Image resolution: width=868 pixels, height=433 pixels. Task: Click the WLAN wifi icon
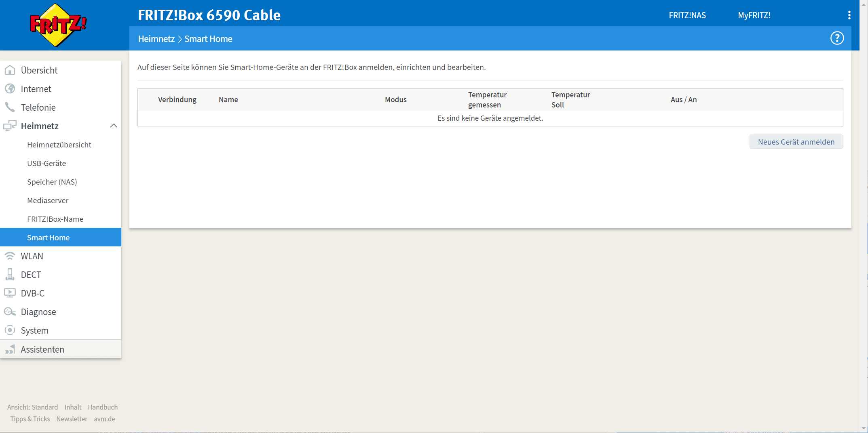(10, 256)
